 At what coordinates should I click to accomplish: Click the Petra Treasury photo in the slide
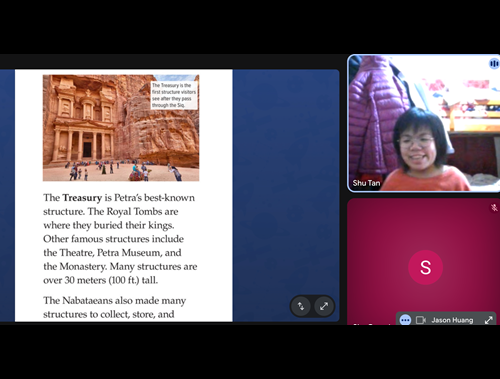pyautogui.click(x=121, y=128)
